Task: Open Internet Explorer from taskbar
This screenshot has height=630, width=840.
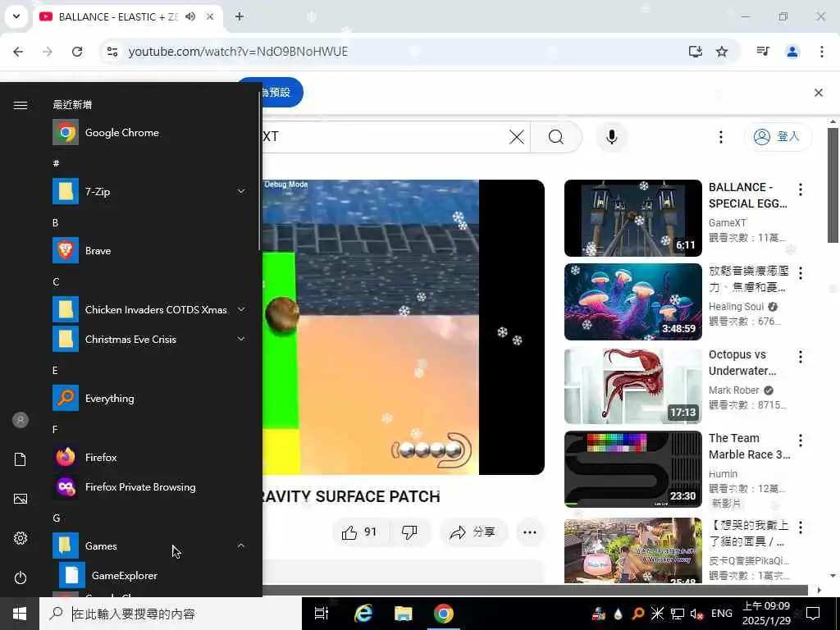Action: (x=363, y=614)
